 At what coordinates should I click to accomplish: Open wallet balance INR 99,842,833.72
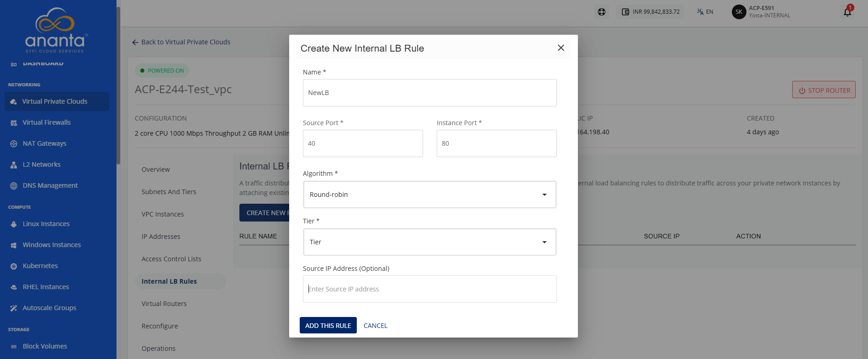pyautogui.click(x=651, y=12)
